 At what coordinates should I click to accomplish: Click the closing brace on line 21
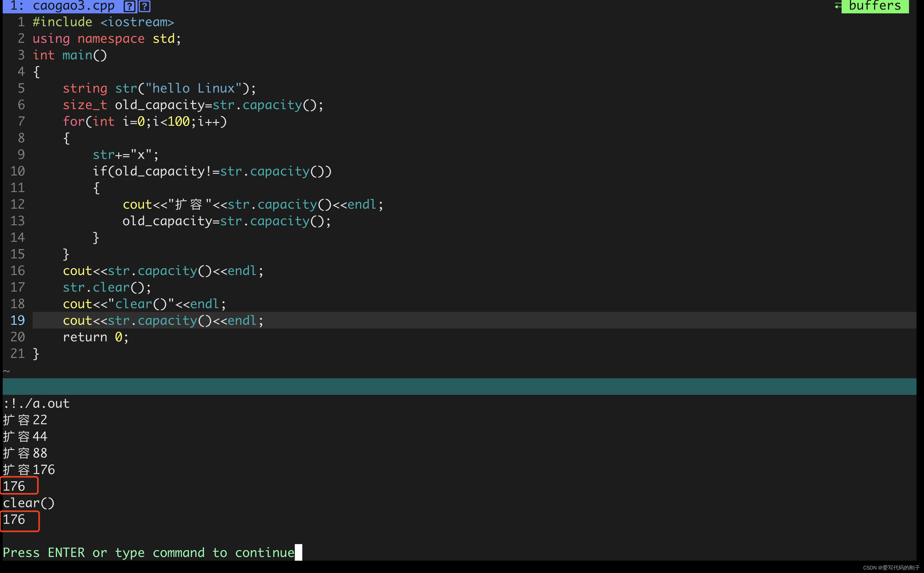[36, 354]
